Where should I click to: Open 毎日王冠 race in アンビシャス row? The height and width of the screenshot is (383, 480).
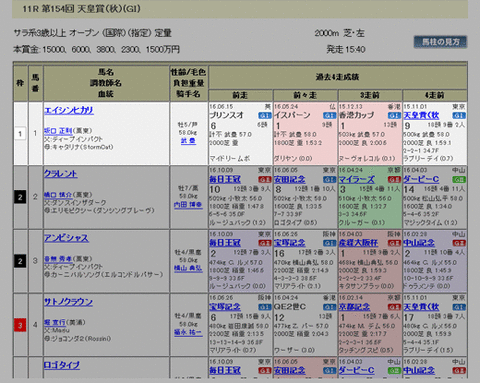click(225, 243)
